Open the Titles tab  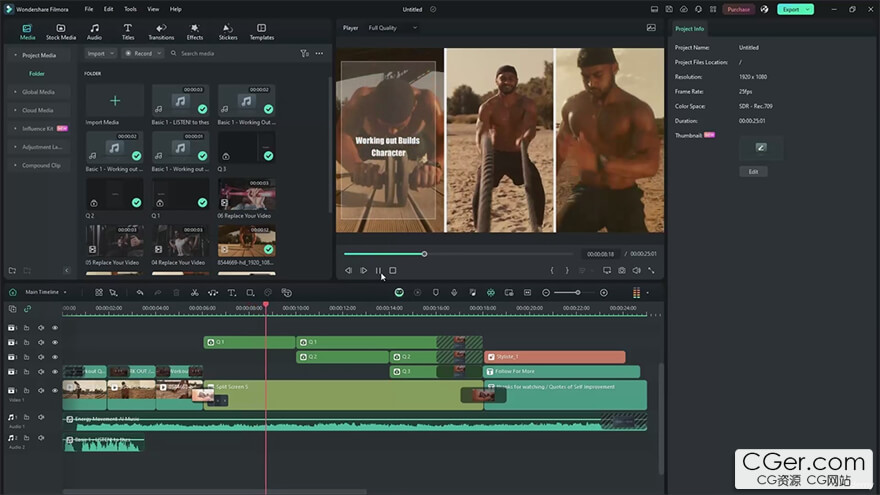128,32
